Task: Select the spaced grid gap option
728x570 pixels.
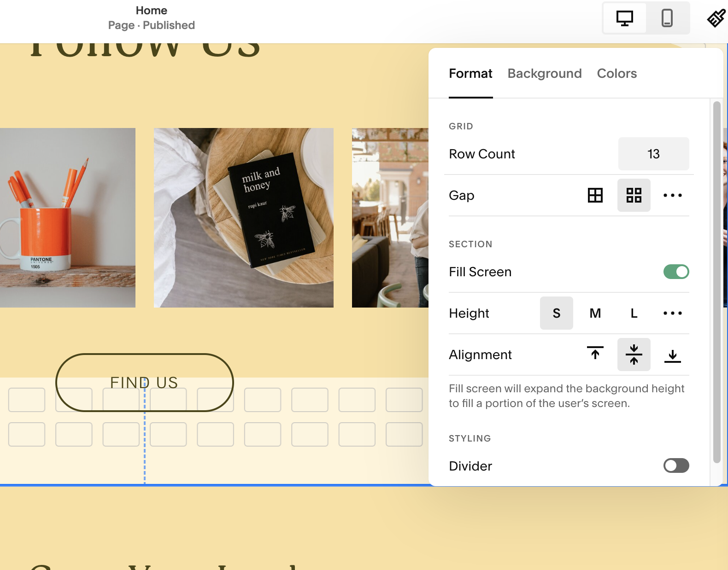Action: click(x=634, y=195)
